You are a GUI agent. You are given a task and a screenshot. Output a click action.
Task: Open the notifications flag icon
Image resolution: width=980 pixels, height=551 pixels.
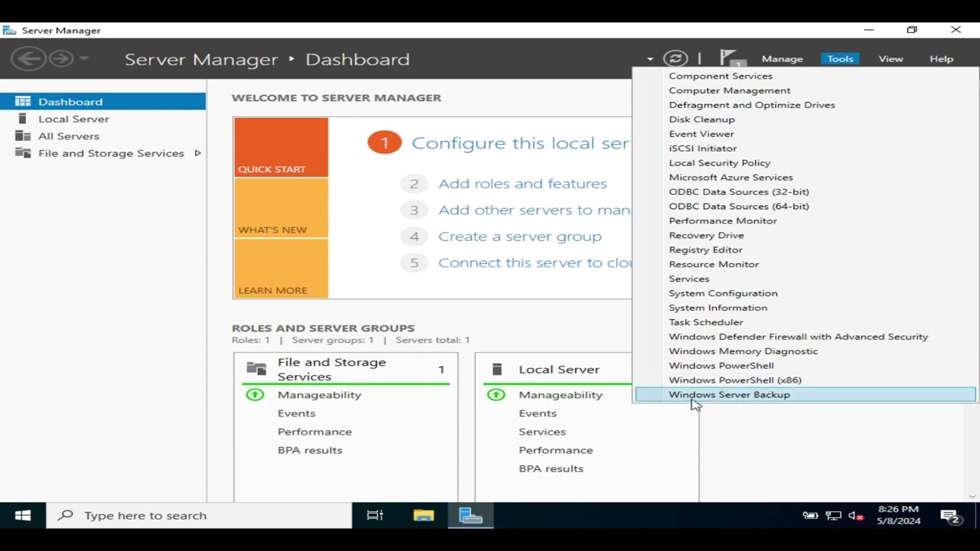(x=730, y=58)
